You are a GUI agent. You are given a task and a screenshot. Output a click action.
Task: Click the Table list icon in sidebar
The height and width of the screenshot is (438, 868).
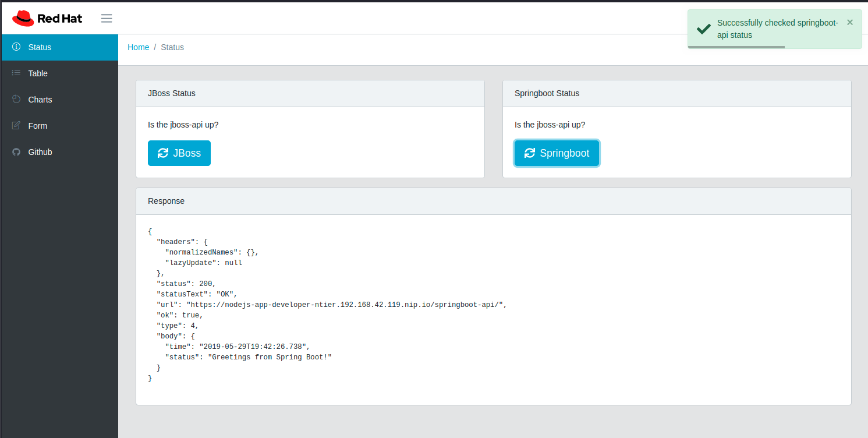pos(16,73)
